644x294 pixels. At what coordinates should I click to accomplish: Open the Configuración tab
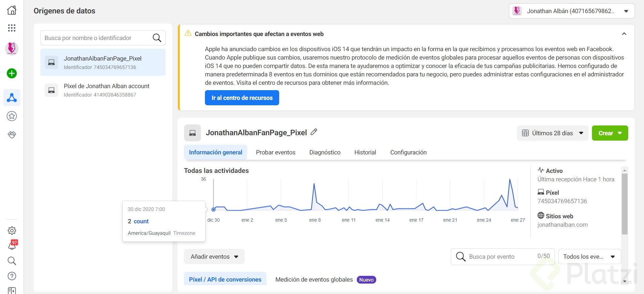[409, 152]
